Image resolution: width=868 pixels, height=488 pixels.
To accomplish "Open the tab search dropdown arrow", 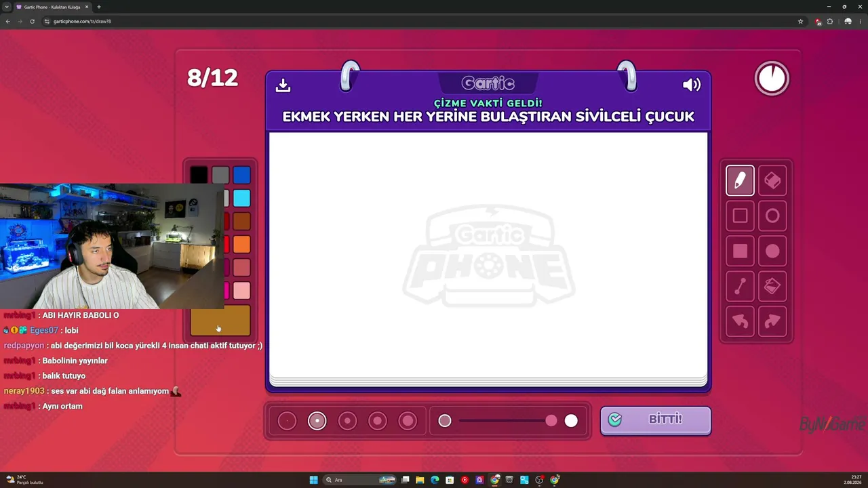I will point(7,7).
